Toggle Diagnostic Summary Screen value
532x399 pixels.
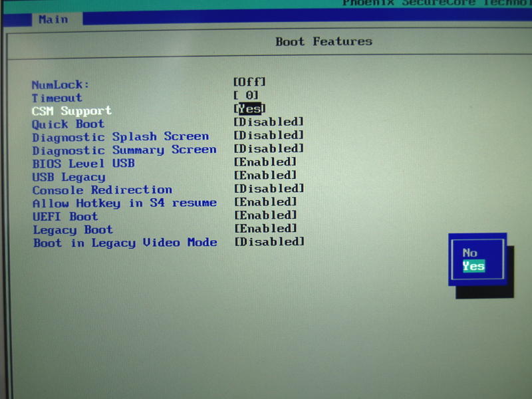pyautogui.click(x=269, y=149)
